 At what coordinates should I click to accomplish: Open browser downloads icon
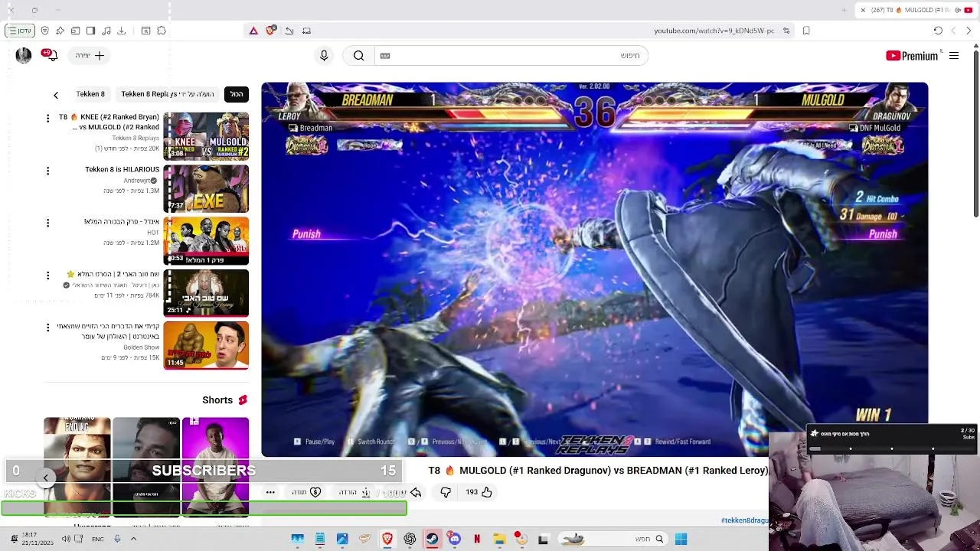click(121, 31)
